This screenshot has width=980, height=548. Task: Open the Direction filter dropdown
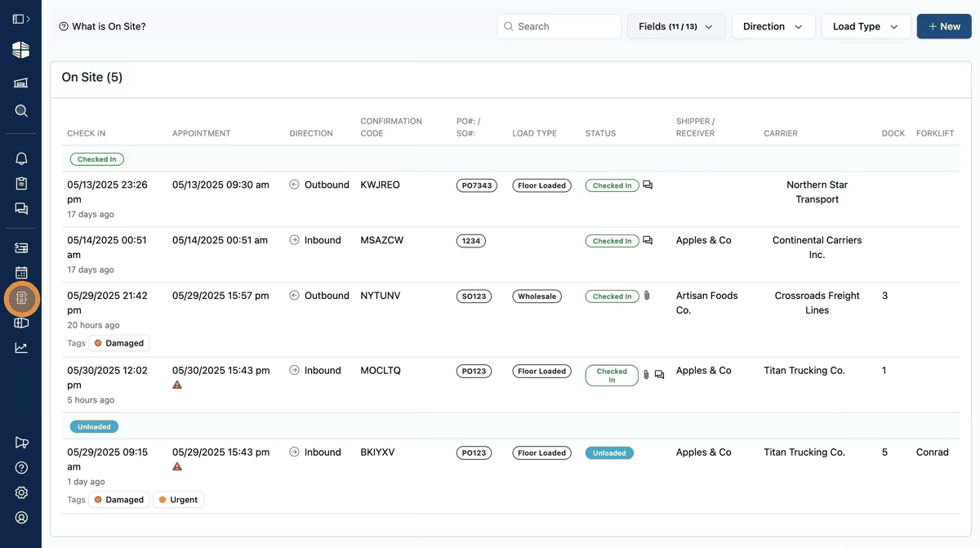coord(773,26)
